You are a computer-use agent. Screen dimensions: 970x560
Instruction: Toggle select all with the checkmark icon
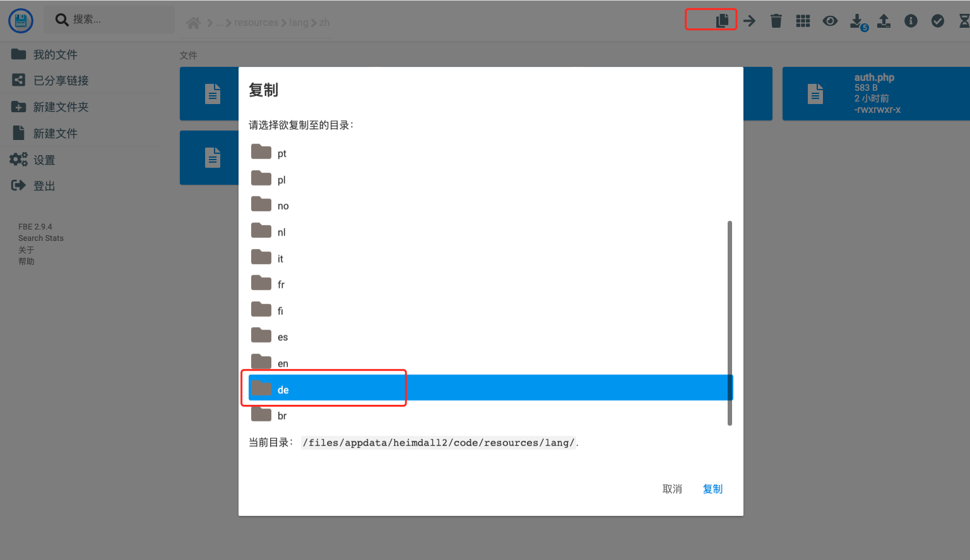point(937,20)
